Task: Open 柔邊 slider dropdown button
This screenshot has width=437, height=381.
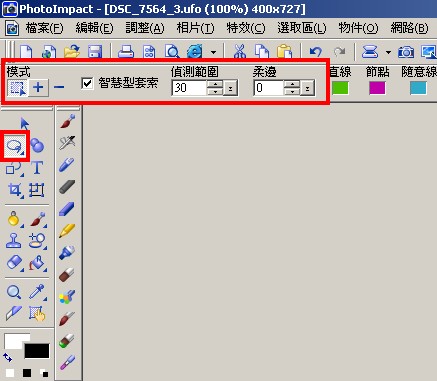Action: click(307, 88)
